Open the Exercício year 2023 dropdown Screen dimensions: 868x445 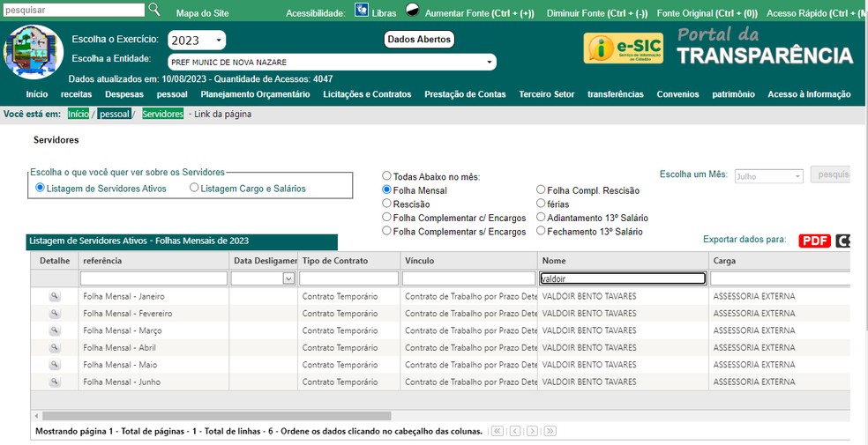(197, 41)
